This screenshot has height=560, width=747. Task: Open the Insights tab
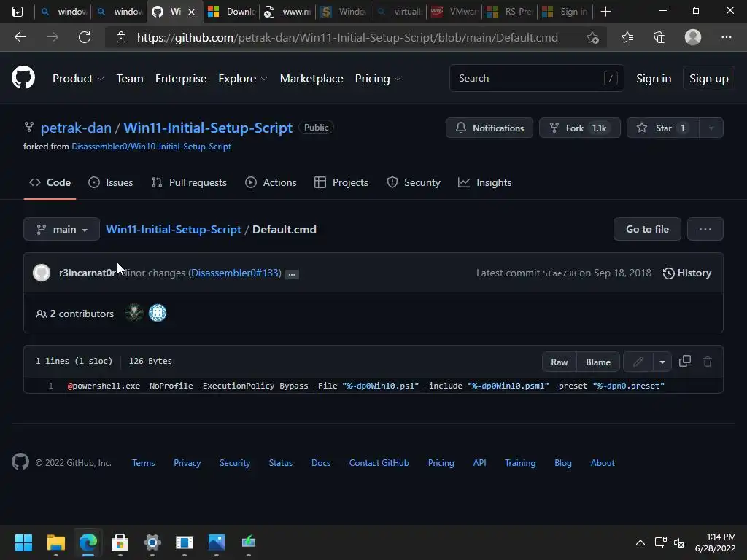(484, 182)
